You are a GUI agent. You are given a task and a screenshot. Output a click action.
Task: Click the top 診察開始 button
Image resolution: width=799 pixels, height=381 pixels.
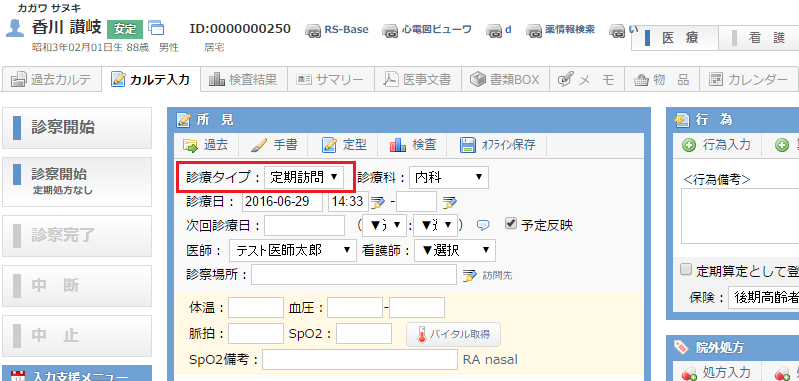click(x=77, y=128)
